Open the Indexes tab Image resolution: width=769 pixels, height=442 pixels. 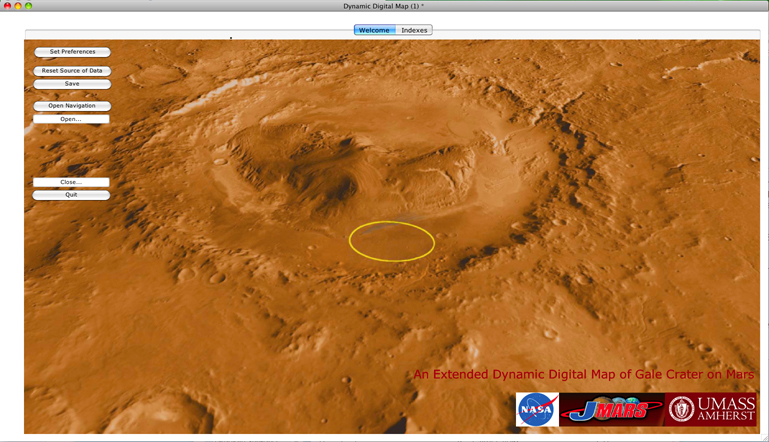pyautogui.click(x=414, y=30)
